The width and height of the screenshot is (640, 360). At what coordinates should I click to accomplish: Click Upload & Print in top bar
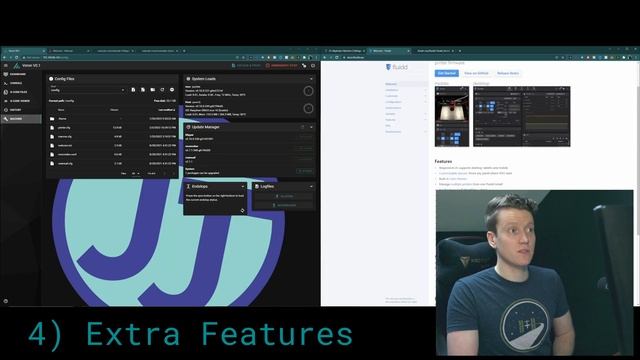[x=246, y=65]
